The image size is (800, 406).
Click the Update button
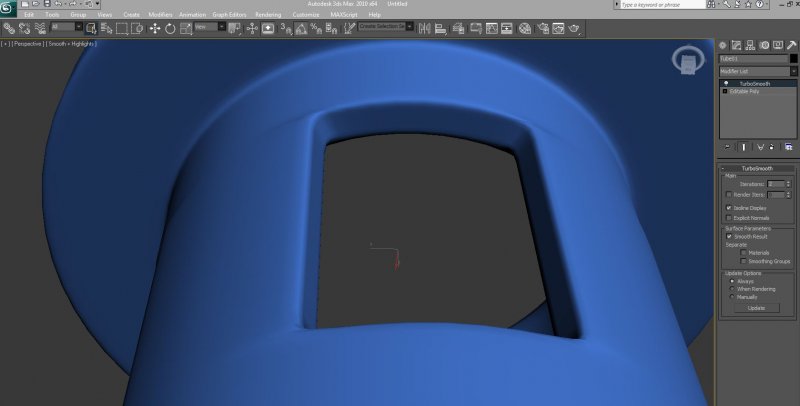click(756, 308)
